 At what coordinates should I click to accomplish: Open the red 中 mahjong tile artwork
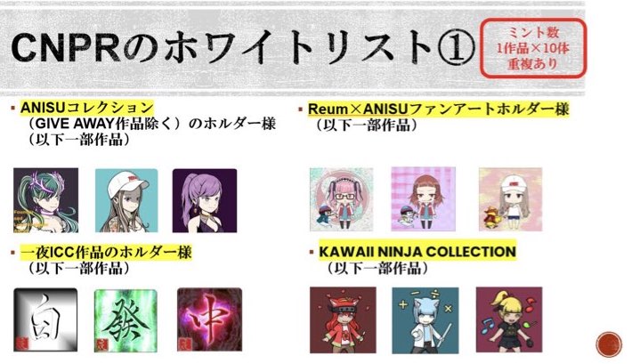click(209, 320)
